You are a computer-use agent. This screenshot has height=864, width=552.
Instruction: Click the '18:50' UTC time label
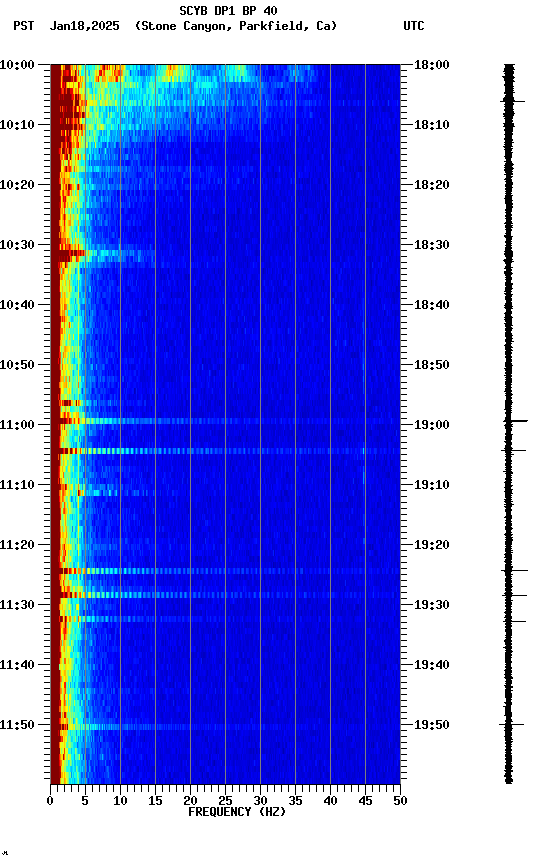tap(432, 365)
